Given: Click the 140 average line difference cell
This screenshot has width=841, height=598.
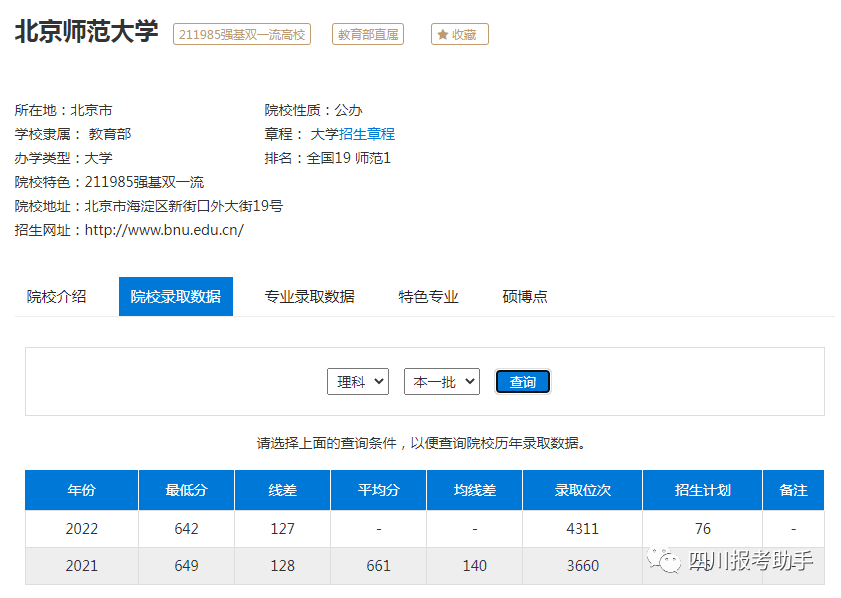Looking at the screenshot, I should (475, 566).
